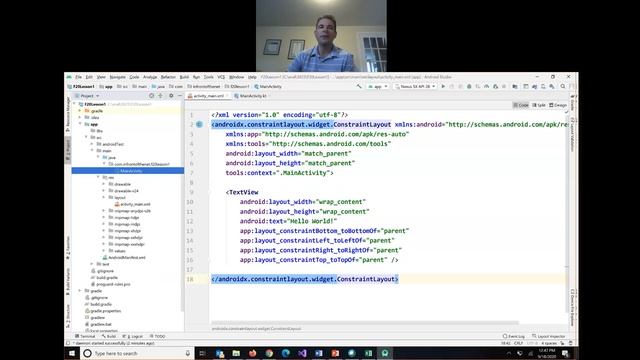The image size is (640, 360).
Task: Open the app run configuration dropdown
Action: (378, 87)
